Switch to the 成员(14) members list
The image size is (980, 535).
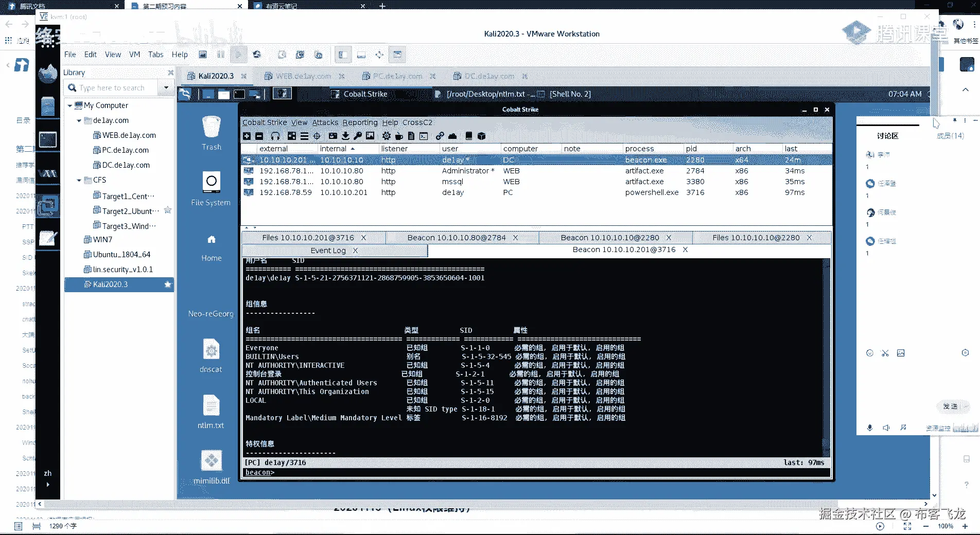click(950, 136)
